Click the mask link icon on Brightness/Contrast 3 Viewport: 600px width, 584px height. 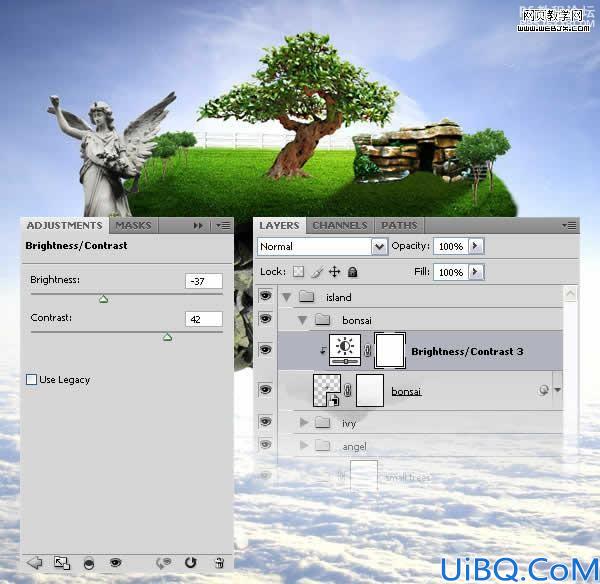click(x=367, y=350)
